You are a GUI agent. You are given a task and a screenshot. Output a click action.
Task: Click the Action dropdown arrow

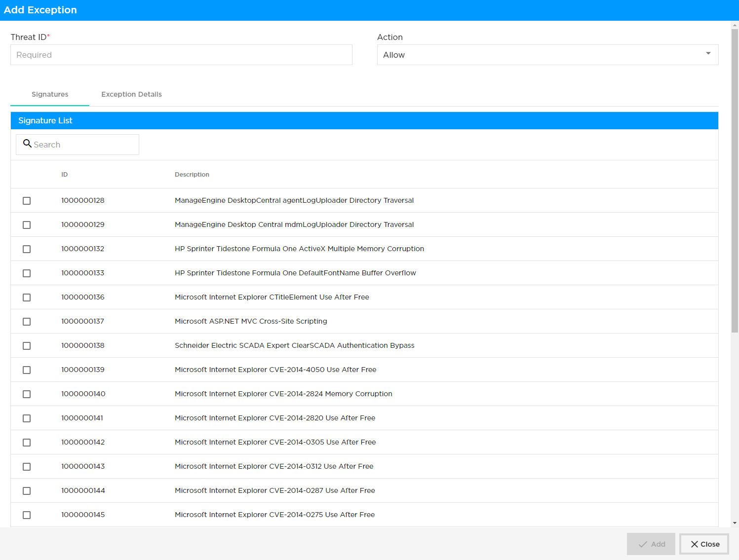coord(708,53)
